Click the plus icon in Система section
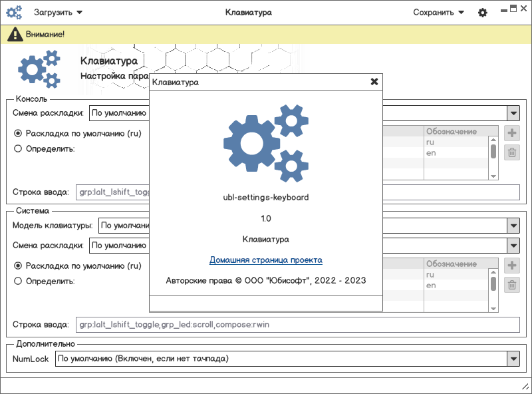The width and height of the screenshot is (532, 394). click(512, 266)
